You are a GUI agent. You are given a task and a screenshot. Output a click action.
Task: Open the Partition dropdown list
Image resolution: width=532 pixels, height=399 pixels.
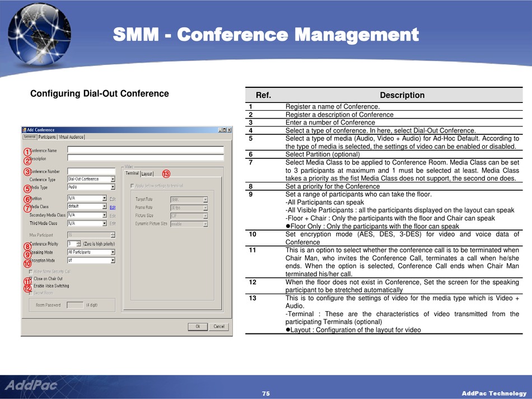[x=104, y=198]
